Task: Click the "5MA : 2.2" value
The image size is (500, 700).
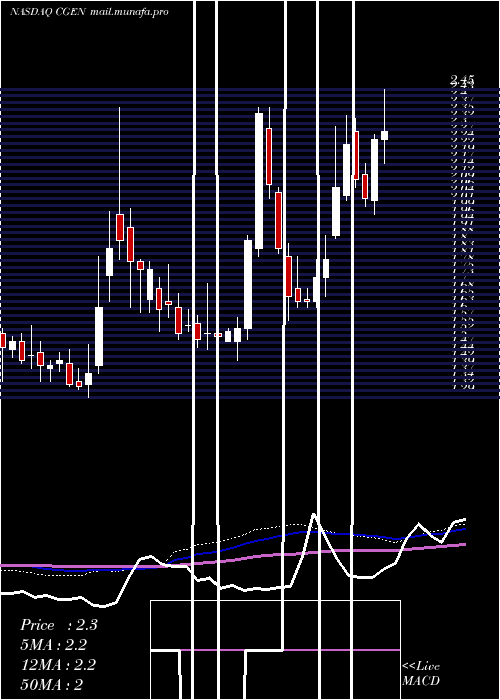Action: (x=54, y=645)
